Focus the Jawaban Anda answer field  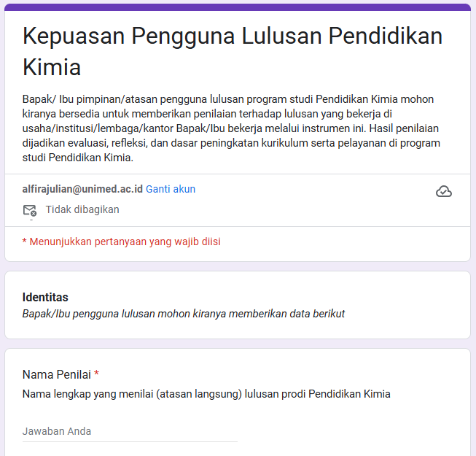pyautogui.click(x=130, y=431)
